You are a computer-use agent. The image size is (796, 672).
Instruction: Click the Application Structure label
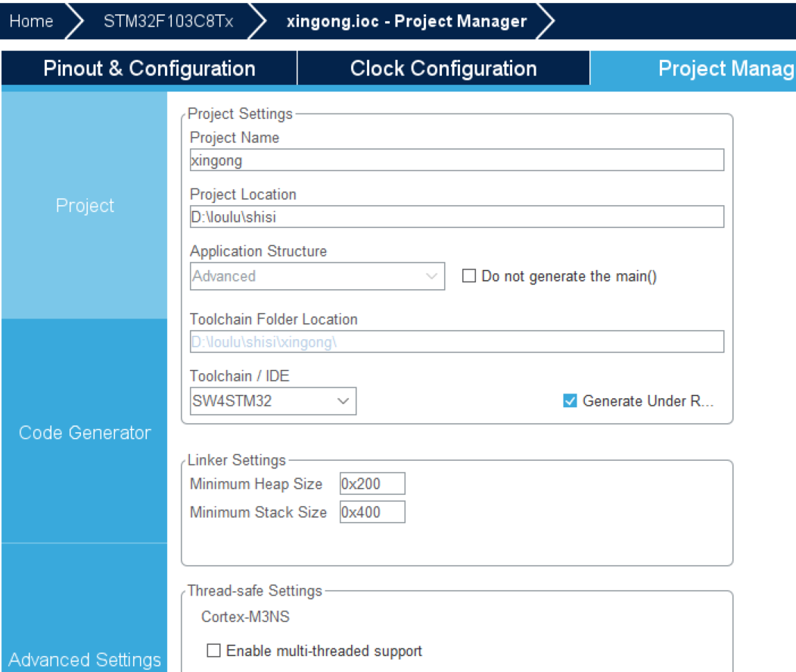pos(258,251)
